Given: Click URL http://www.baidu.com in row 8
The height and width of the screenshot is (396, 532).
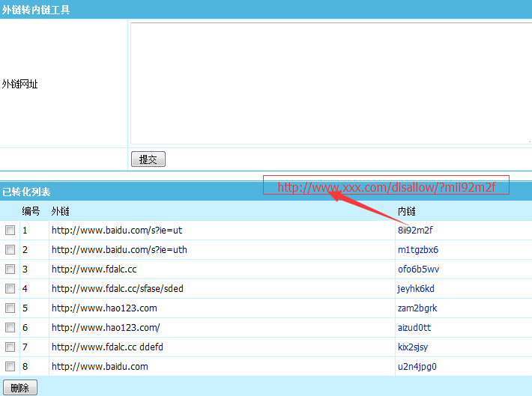Looking at the screenshot, I should pyautogui.click(x=100, y=367).
